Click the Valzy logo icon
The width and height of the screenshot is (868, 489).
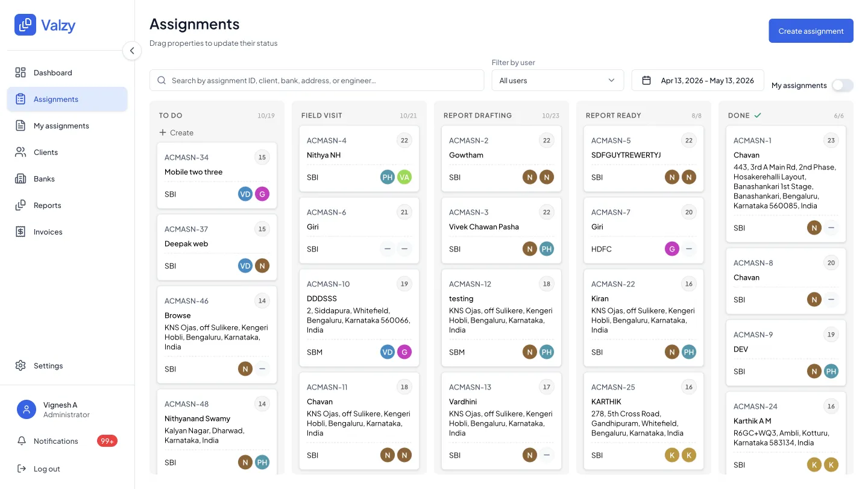click(x=25, y=25)
